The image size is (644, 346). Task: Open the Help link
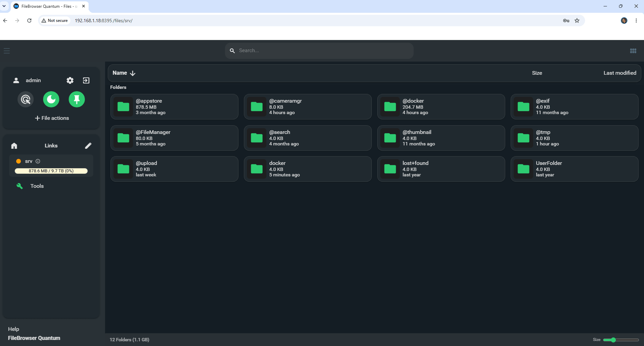[x=13, y=329]
